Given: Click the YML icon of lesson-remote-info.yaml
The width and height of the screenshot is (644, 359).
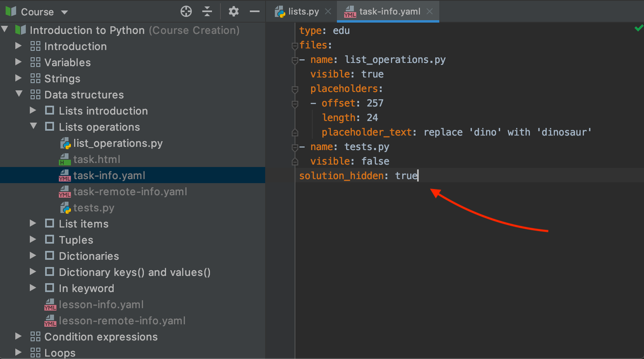Looking at the screenshot, I should (x=50, y=321).
